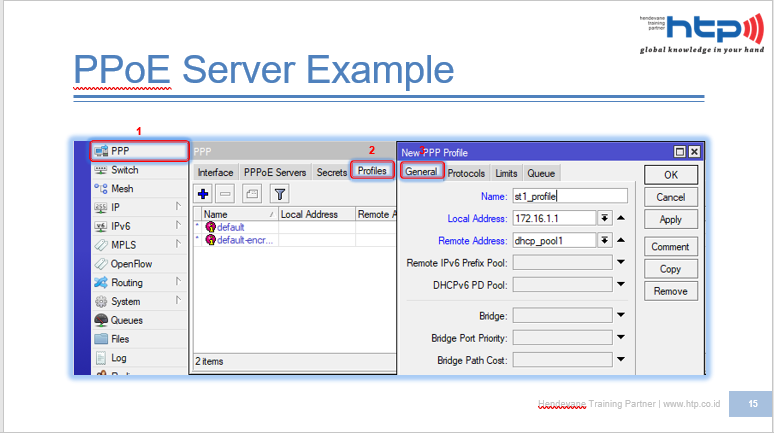Screen dimensions: 774x433
Task: Open the PPP menu in the sidebar
Action: (139, 151)
